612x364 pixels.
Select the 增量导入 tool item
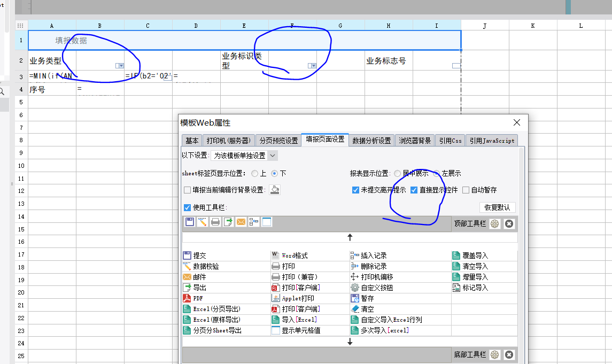click(x=470, y=277)
